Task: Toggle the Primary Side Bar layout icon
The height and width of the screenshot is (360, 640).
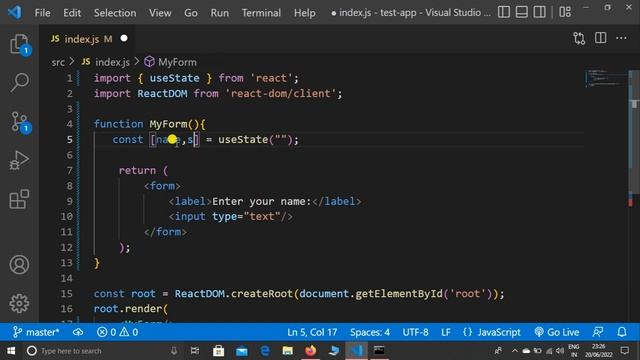Action: tap(504, 12)
